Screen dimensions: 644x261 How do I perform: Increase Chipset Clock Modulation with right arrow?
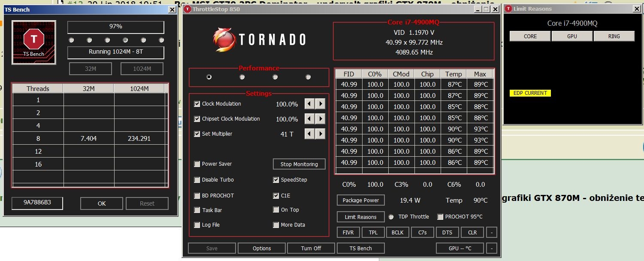tap(320, 119)
